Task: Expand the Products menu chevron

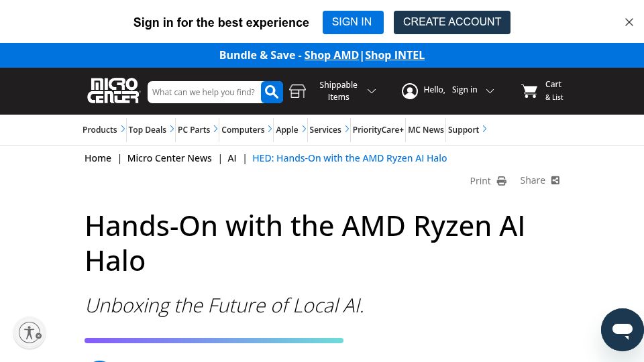Action: click(122, 129)
